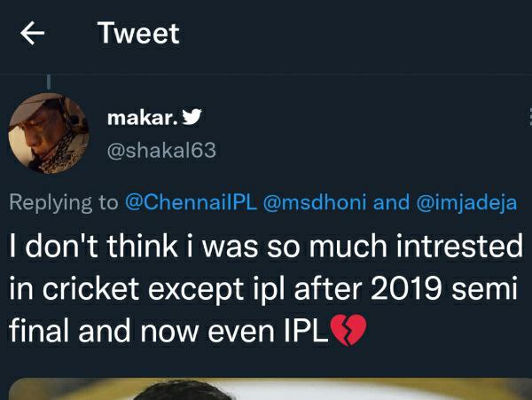Click the word 'and' between mentions
Viewport: 532px width, 400px height.
(x=392, y=202)
